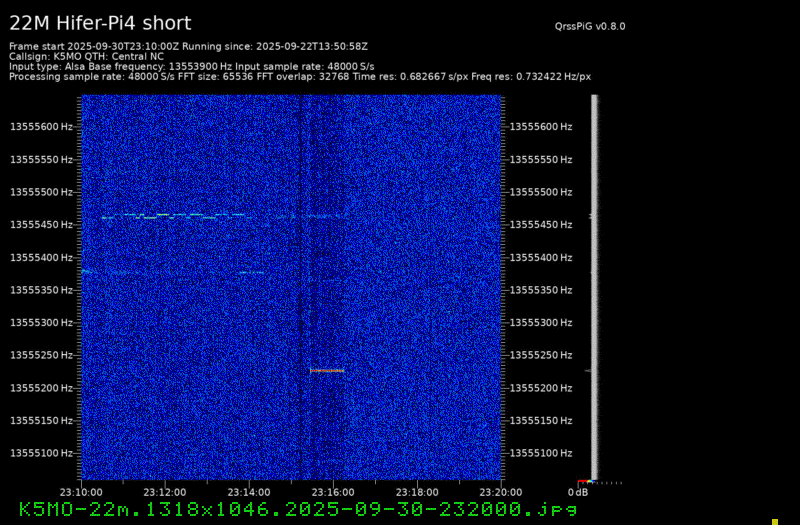
Task: Click the orange signal trace near 13555225 Hz
Action: coord(327,371)
